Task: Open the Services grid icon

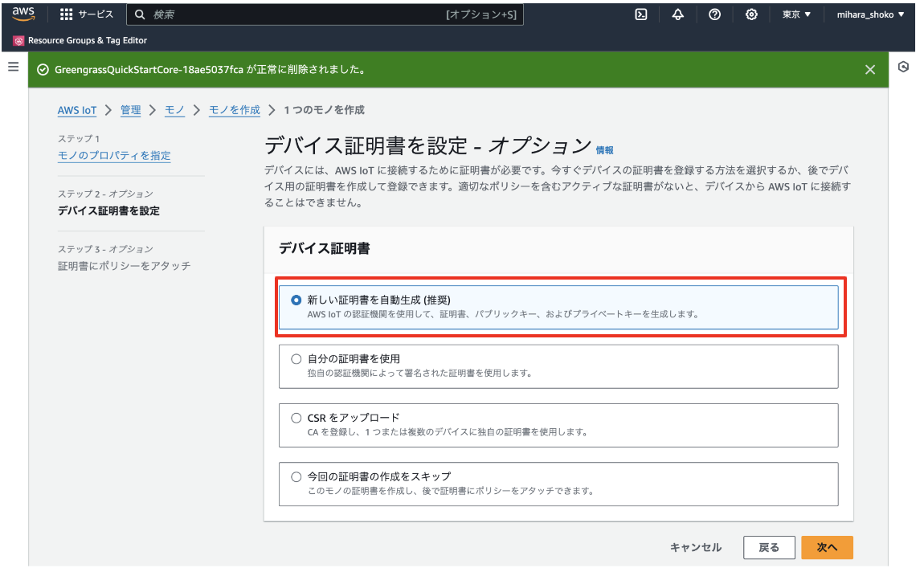Action: point(66,14)
